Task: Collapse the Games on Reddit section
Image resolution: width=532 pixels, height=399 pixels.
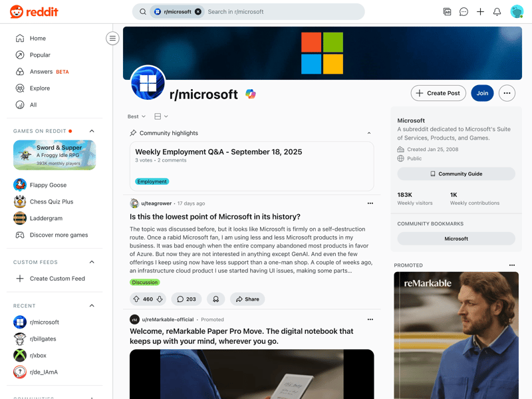Action: tap(92, 131)
